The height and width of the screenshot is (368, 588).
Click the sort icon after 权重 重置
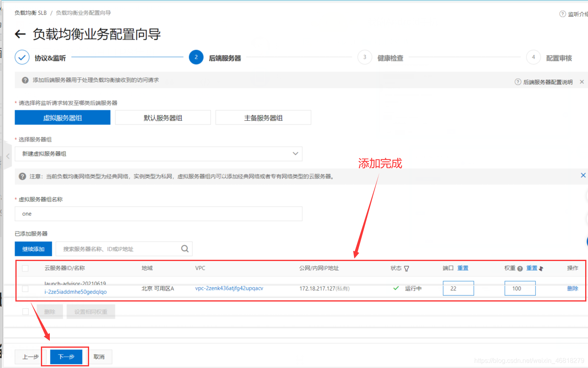pyautogui.click(x=541, y=268)
